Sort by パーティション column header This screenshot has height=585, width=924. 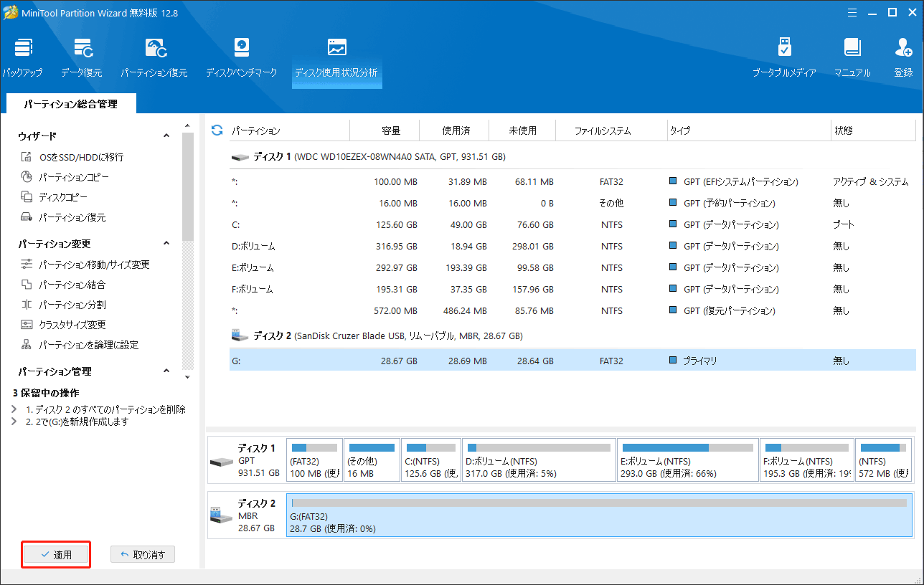tap(288, 130)
